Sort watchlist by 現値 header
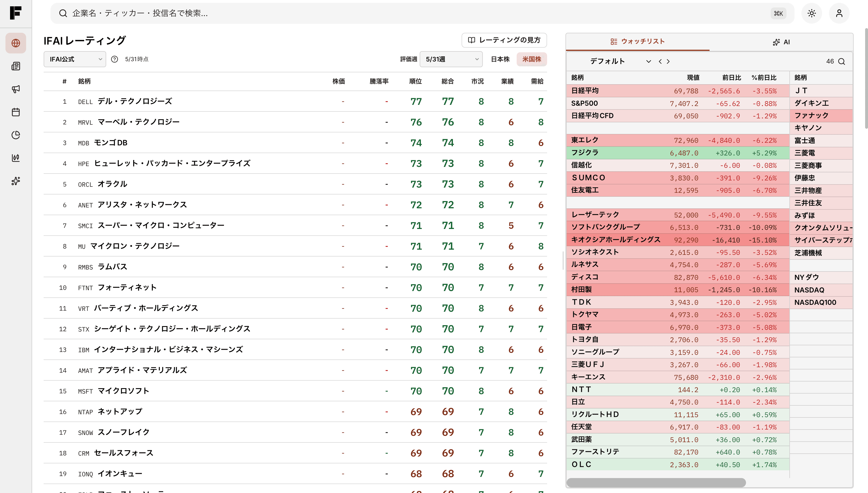Screen dimensions: 868x493 pos(693,78)
